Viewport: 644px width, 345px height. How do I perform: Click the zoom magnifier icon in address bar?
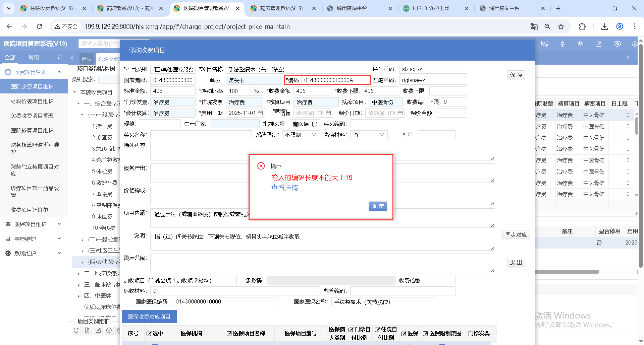[x=547, y=26]
